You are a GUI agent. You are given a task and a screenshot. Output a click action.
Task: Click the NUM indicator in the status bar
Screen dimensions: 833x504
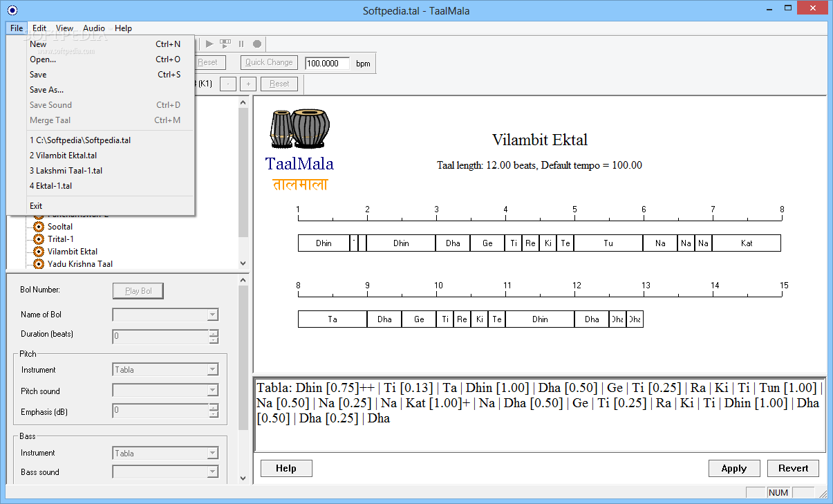pos(778,493)
